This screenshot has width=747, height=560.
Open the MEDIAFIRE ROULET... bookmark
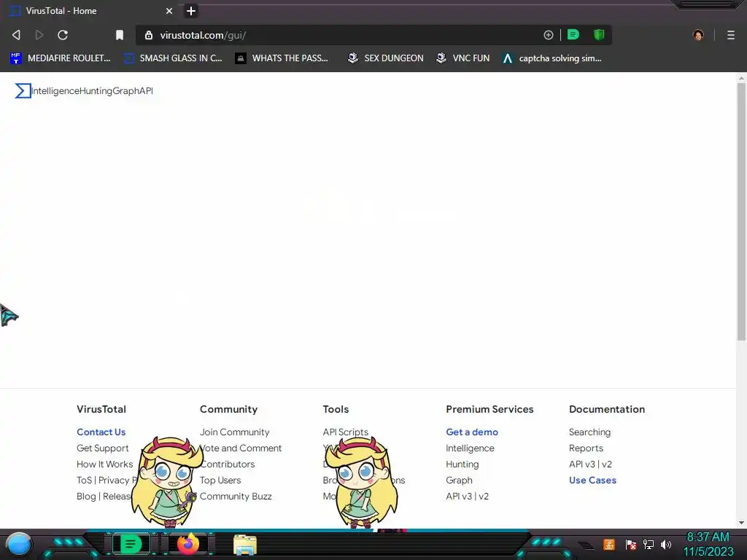click(x=60, y=58)
